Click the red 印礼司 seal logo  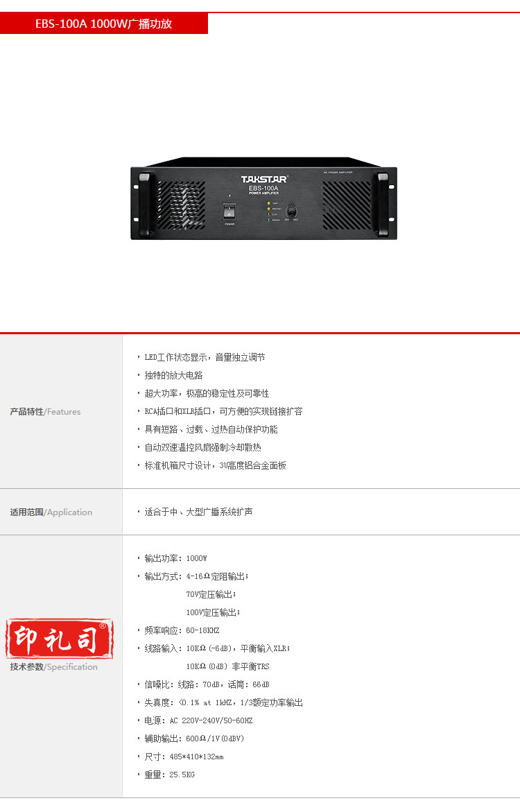click(x=60, y=639)
